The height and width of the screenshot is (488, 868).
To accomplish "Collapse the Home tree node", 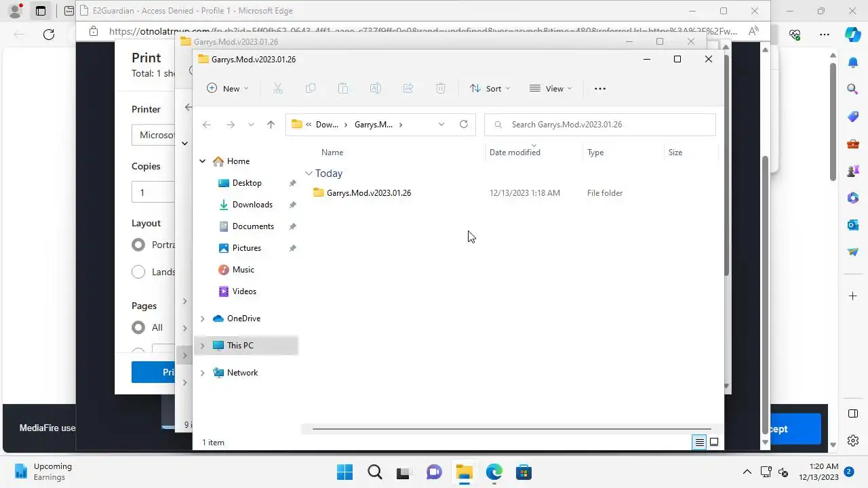I will click(x=202, y=161).
